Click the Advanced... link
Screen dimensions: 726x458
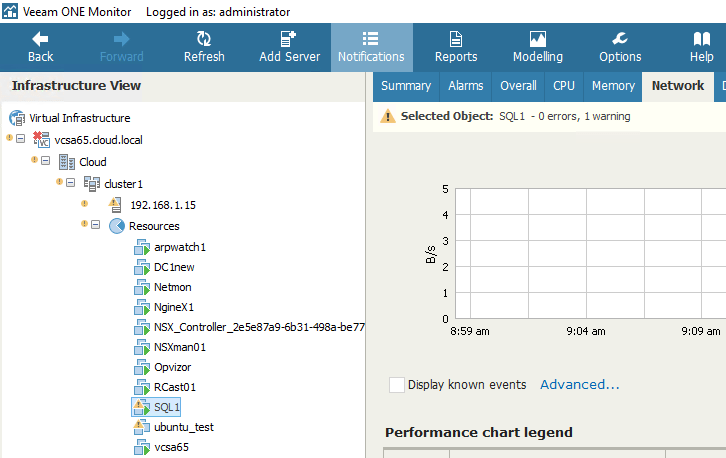coord(580,385)
